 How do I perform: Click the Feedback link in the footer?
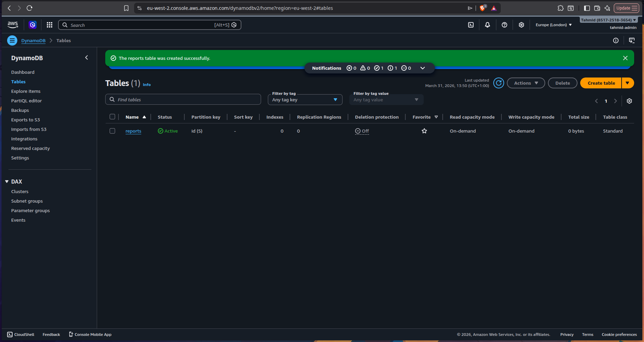pyautogui.click(x=51, y=335)
